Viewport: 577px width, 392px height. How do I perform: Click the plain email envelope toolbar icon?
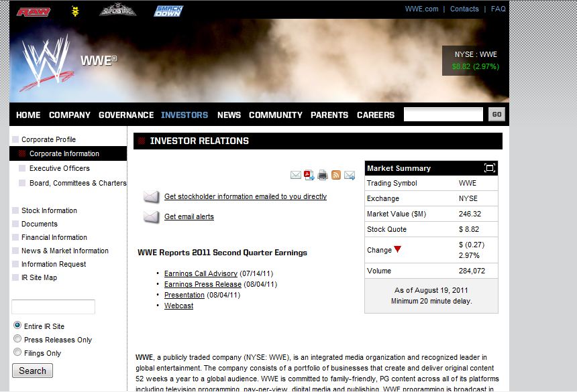tap(295, 175)
